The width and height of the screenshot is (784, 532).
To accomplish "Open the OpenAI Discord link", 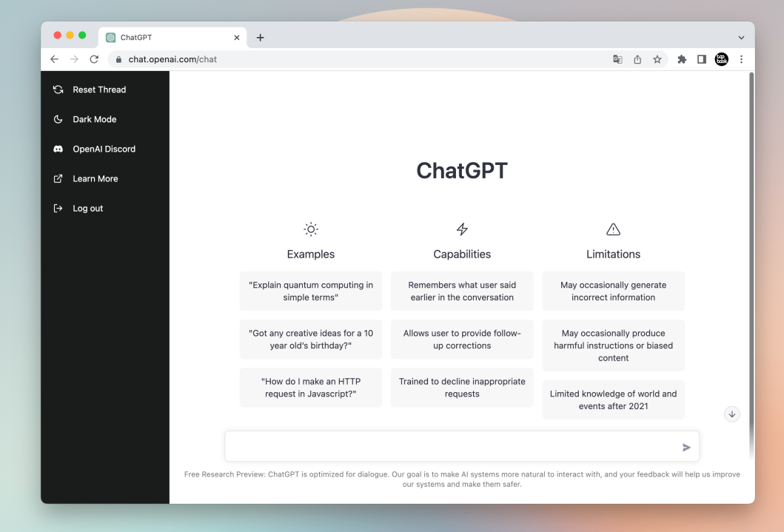I will coord(104,149).
